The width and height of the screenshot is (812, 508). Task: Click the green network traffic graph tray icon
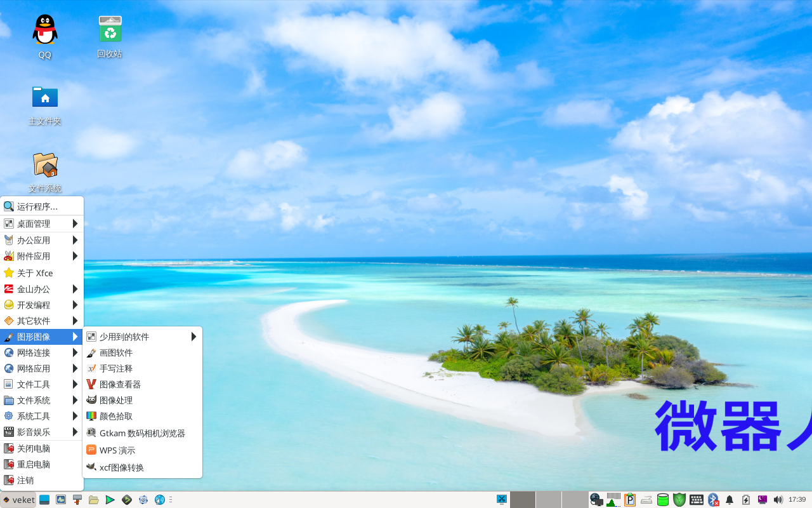pos(613,500)
